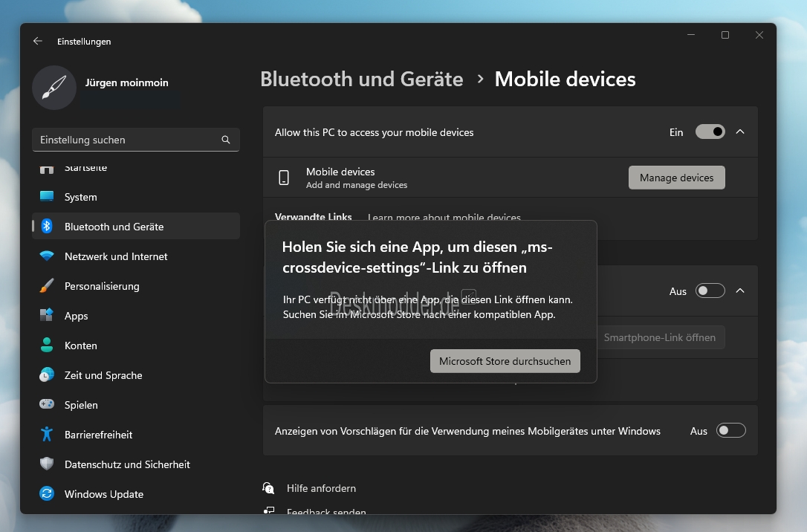Image resolution: width=807 pixels, height=532 pixels.
Task: Enable suggestions for Mobilgerät under Windows
Action: point(730,430)
